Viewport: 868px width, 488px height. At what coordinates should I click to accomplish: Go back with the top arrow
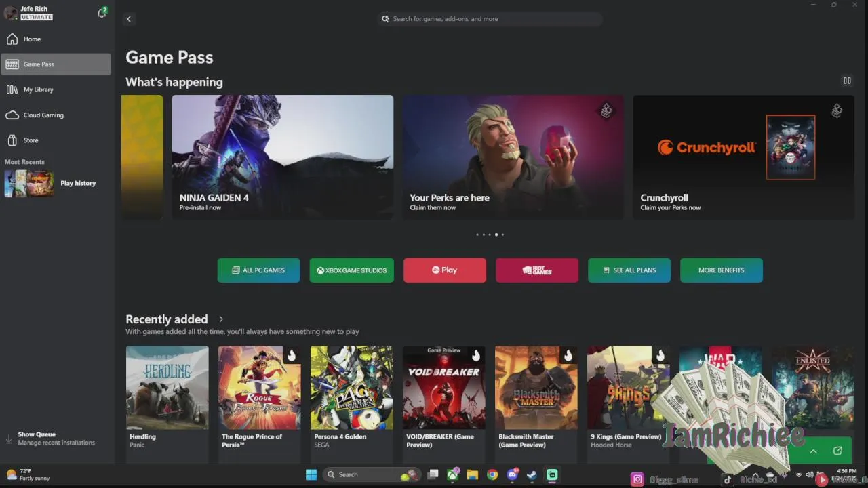coord(129,19)
